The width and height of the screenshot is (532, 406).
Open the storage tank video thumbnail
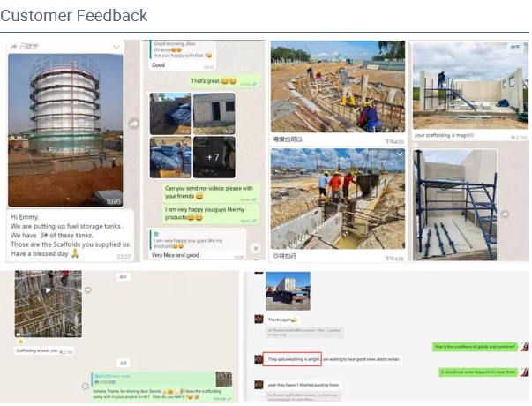[x=65, y=130]
